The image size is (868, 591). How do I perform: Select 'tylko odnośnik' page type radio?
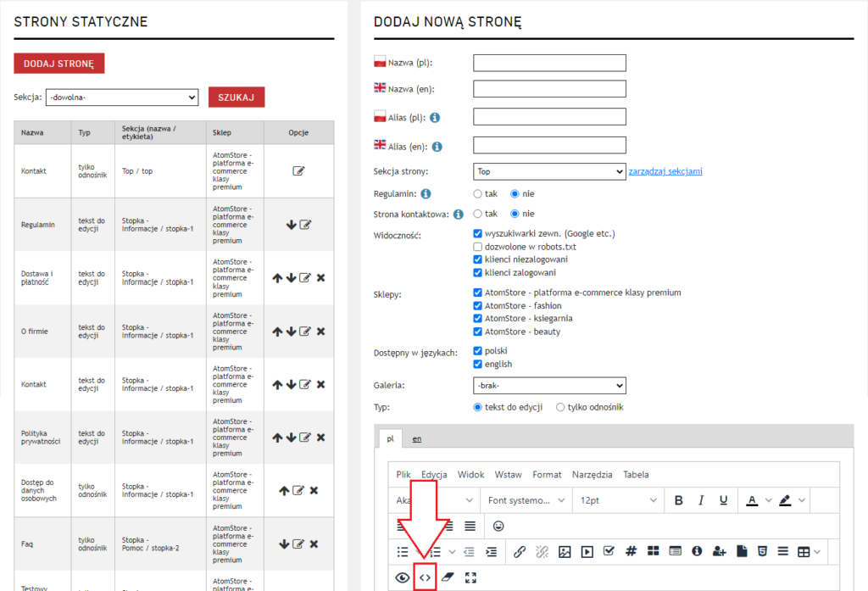(560, 407)
